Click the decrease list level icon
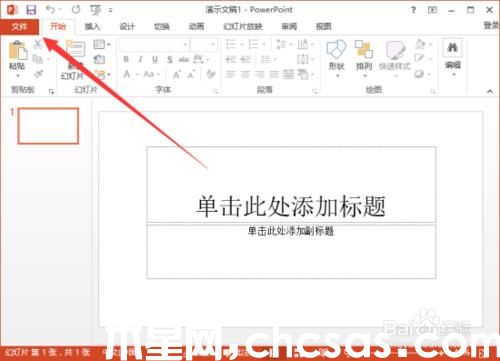 [231, 59]
